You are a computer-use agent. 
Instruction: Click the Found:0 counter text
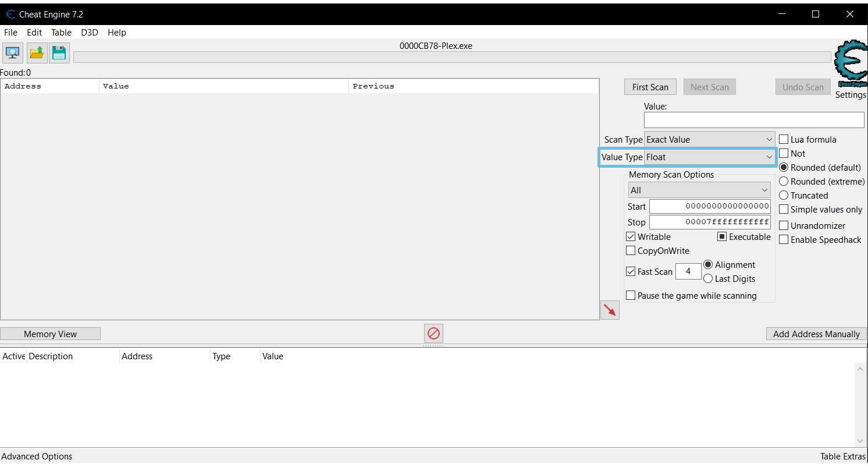tap(16, 73)
